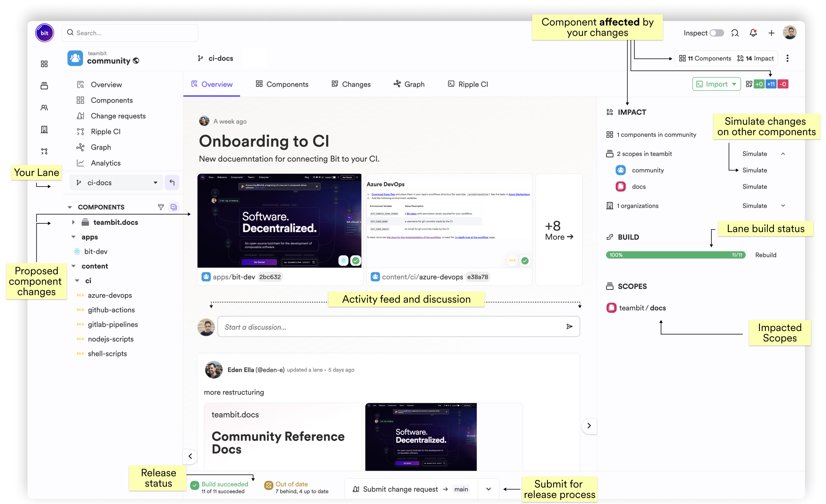Switch to the Ripple CI tab
This screenshot has width=826, height=504.
pyautogui.click(x=468, y=84)
